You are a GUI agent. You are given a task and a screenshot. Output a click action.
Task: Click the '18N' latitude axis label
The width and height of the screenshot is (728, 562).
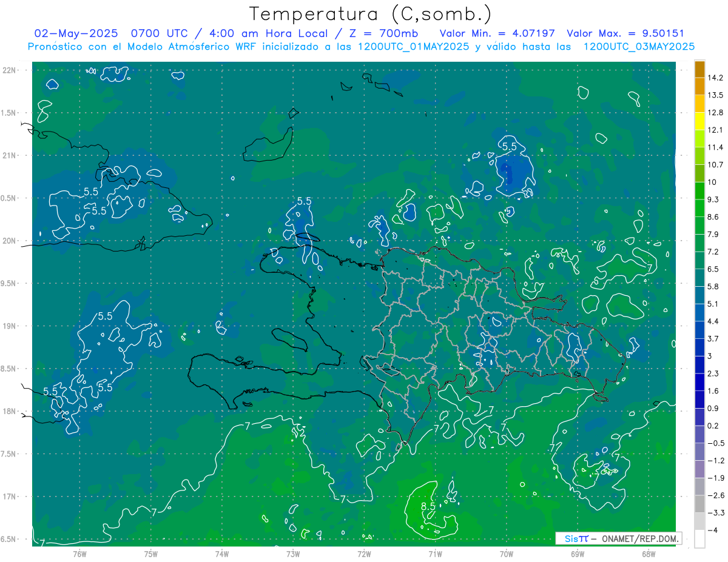[x=9, y=412]
